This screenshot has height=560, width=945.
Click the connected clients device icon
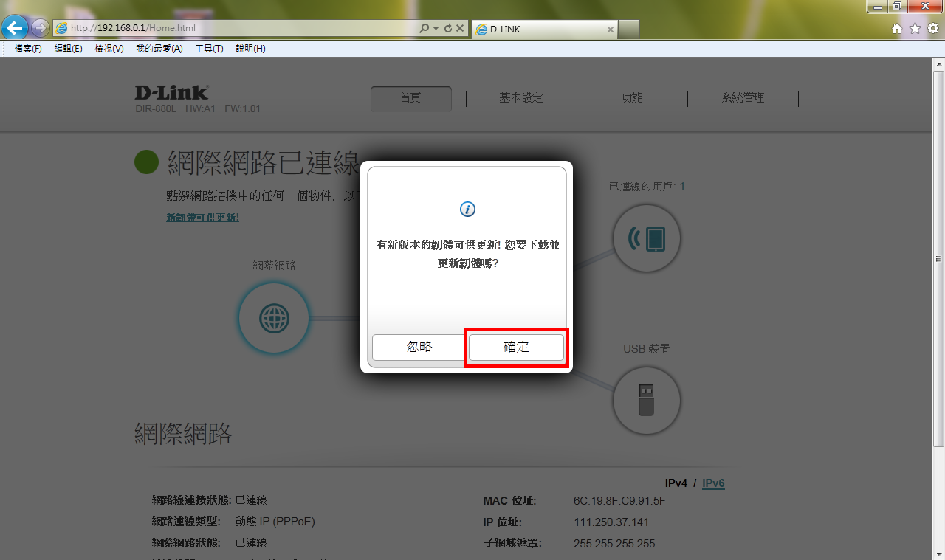pos(647,238)
